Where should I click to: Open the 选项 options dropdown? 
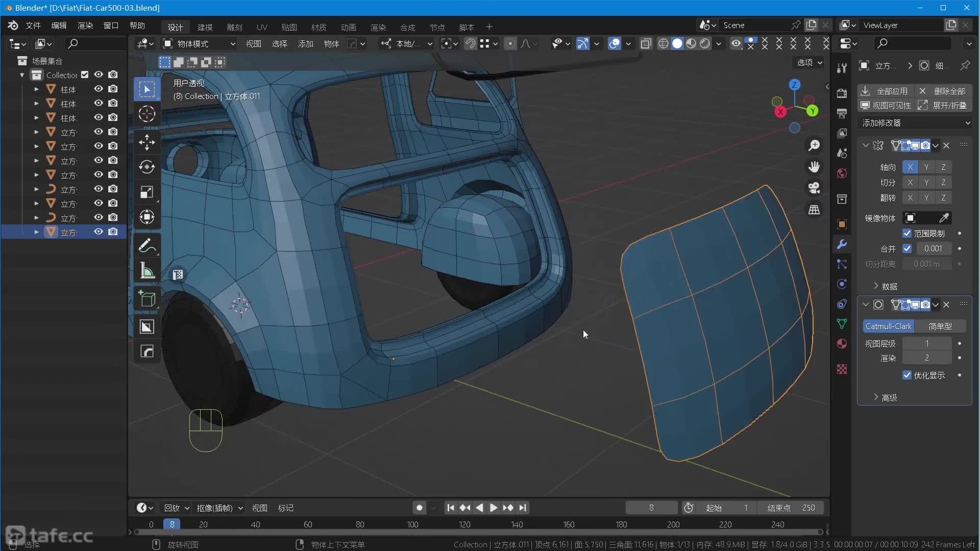coord(810,62)
